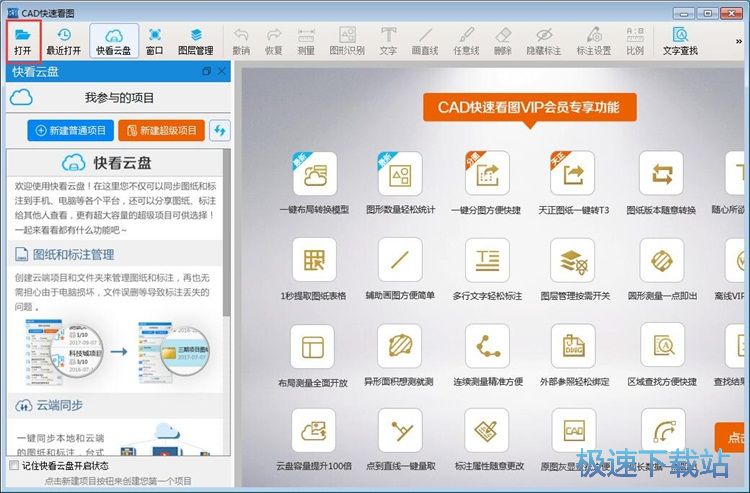Expand the toolbar overflow chevron
Viewport: 750px width, 493px height.
click(739, 42)
